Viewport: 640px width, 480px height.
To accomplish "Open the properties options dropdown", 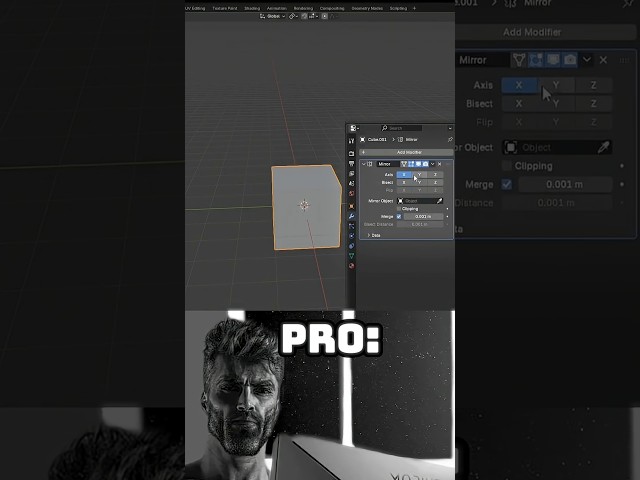I will point(450,128).
